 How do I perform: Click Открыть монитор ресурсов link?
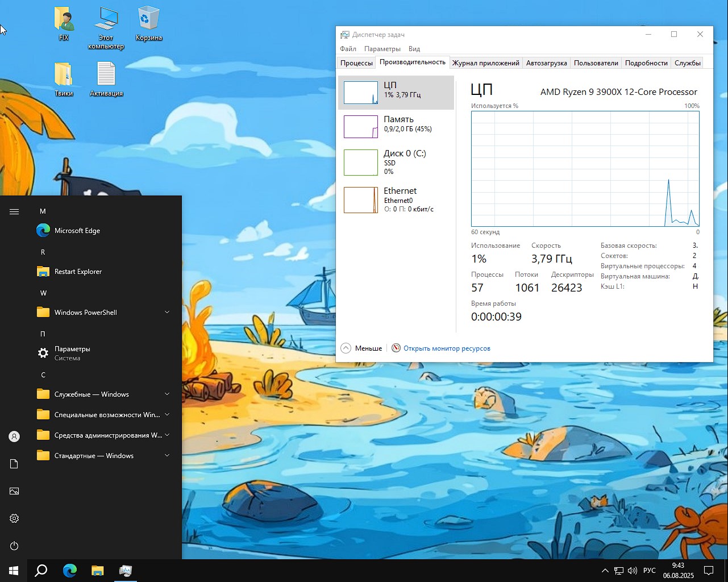click(x=447, y=348)
